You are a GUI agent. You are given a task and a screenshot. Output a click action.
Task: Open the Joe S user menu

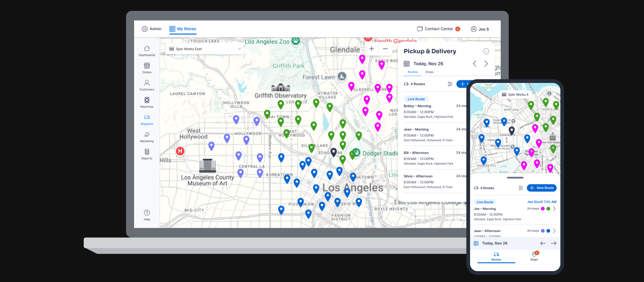[480, 29]
